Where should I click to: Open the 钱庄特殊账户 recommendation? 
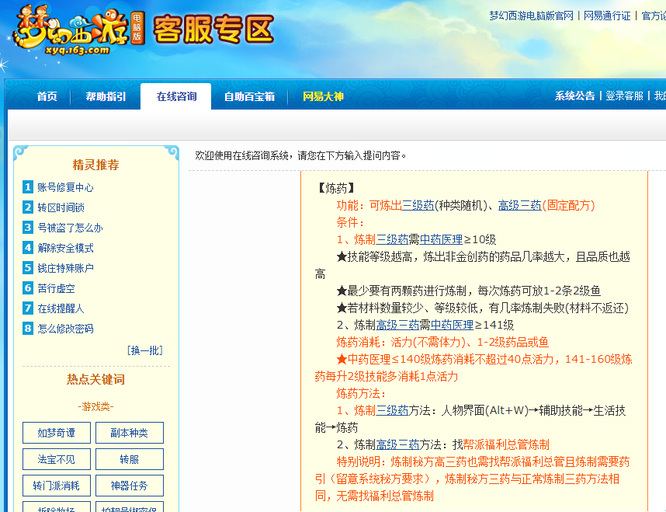pos(65,268)
